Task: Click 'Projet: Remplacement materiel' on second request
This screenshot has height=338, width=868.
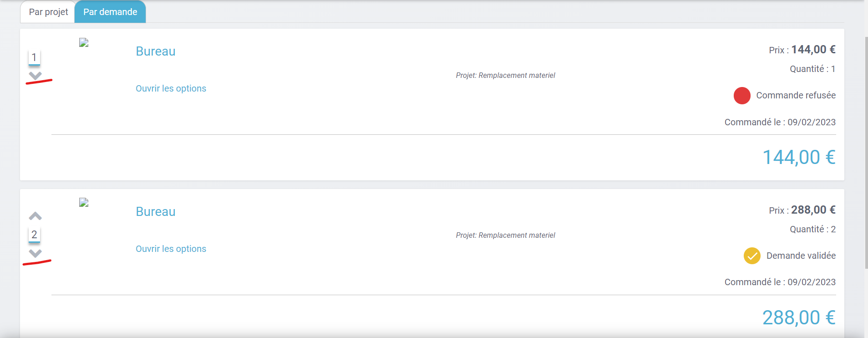Action: [x=505, y=236]
